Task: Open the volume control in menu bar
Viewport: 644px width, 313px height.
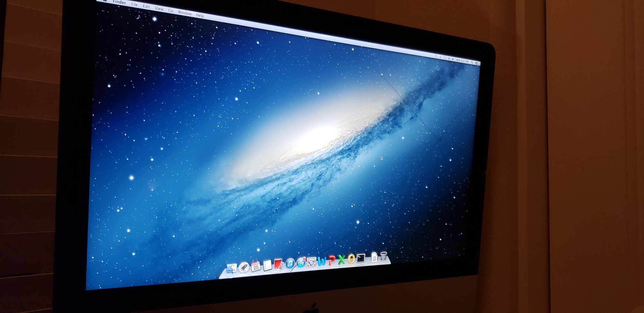Action: pyautogui.click(x=453, y=59)
